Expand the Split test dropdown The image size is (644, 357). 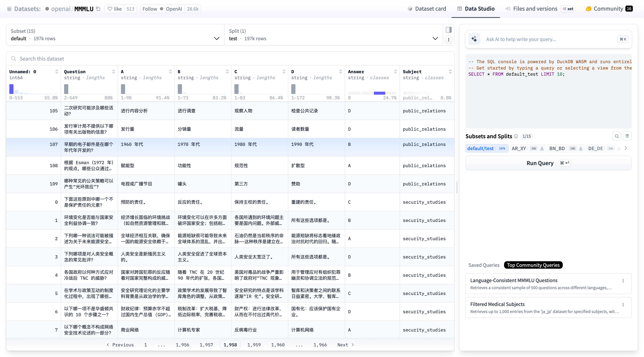pos(435,38)
